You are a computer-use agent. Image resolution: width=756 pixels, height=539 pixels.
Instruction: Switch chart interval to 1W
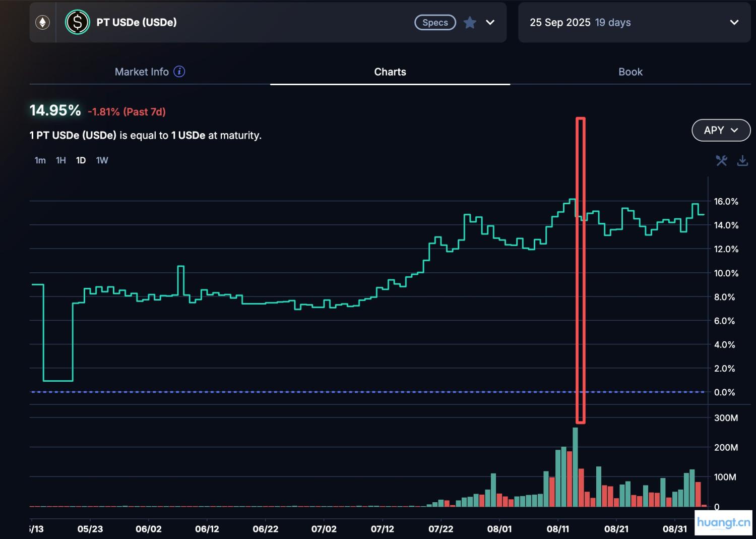coord(102,160)
